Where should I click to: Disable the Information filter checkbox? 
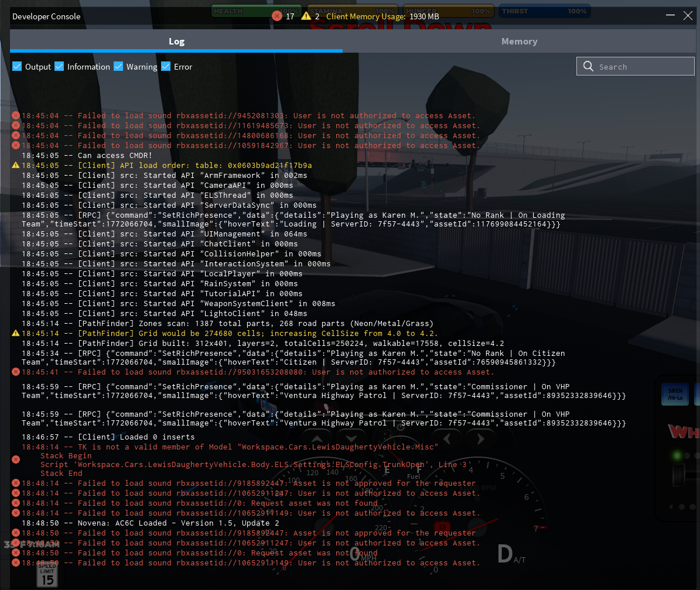click(59, 67)
